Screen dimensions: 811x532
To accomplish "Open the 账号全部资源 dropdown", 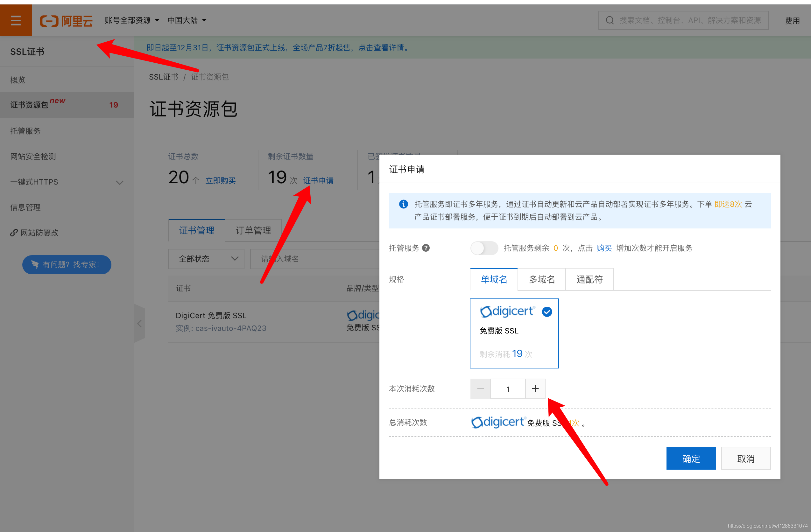I will tap(132, 20).
